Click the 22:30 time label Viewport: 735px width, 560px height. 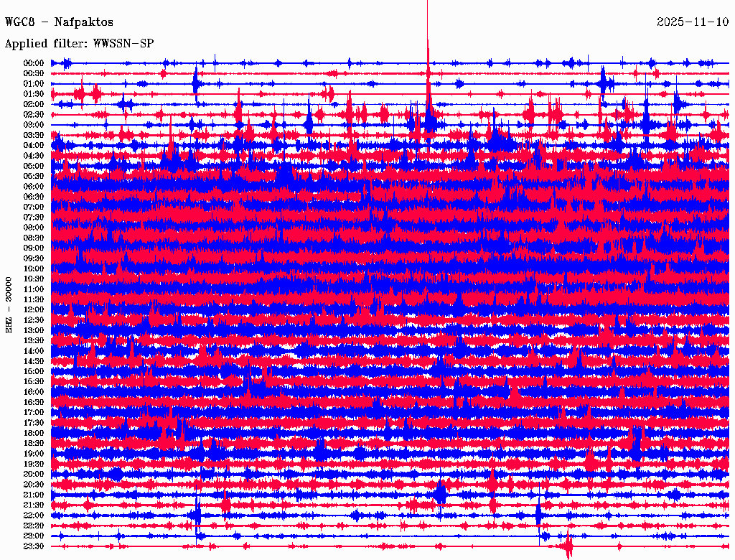pyautogui.click(x=34, y=526)
